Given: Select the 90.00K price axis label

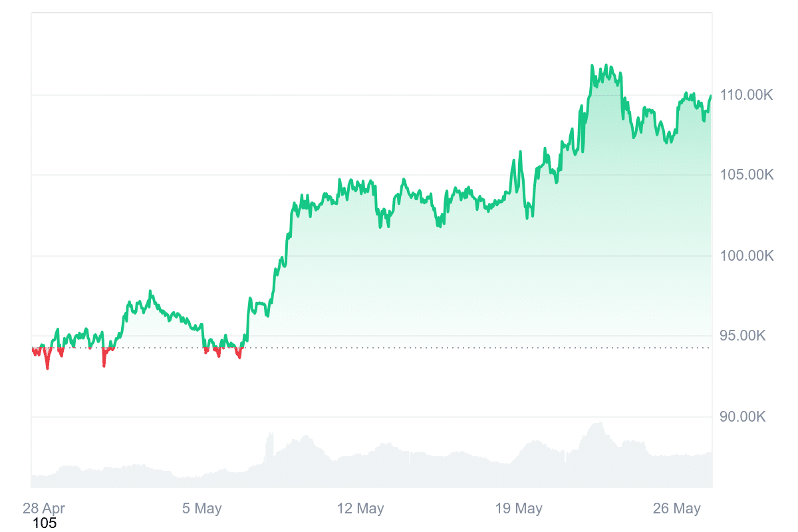Looking at the screenshot, I should (745, 417).
